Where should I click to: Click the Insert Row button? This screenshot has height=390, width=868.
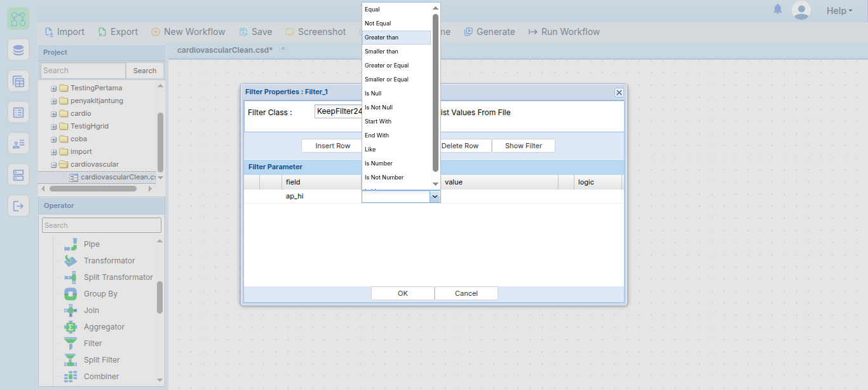[333, 146]
